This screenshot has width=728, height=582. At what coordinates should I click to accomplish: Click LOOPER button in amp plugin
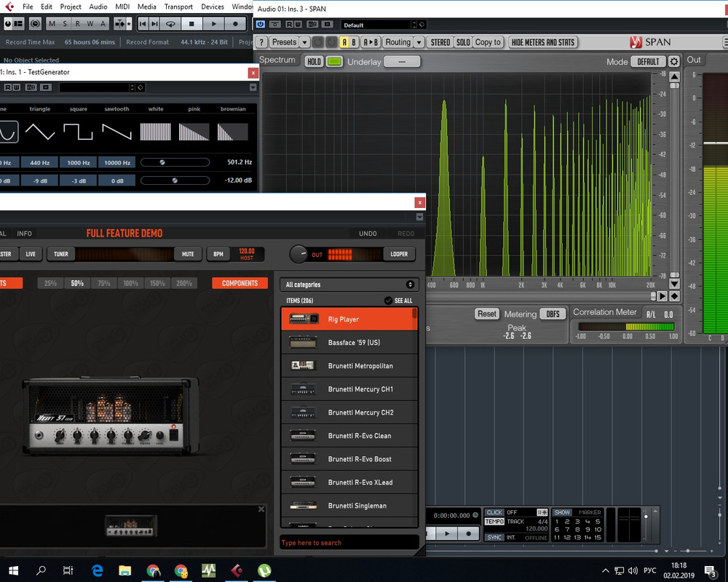pyautogui.click(x=399, y=254)
